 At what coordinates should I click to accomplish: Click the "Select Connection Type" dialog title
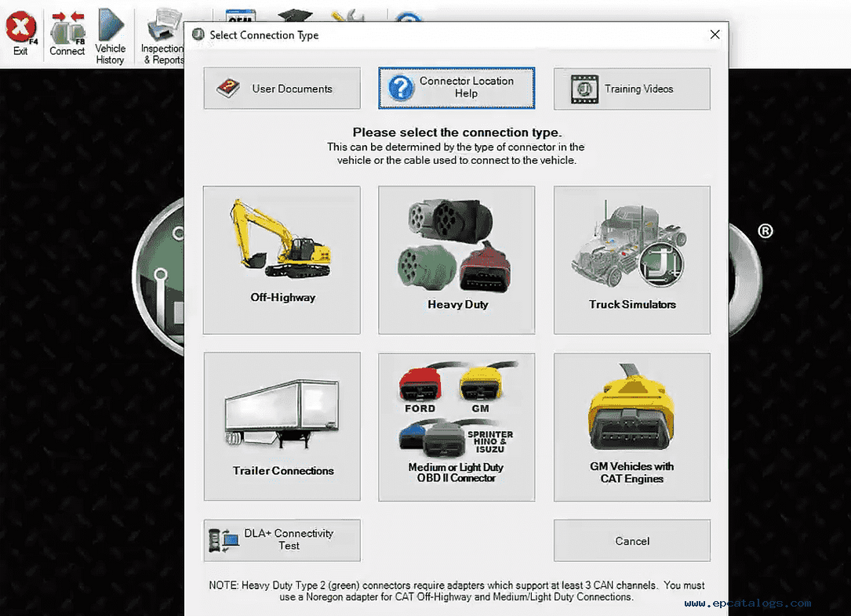pyautogui.click(x=264, y=35)
